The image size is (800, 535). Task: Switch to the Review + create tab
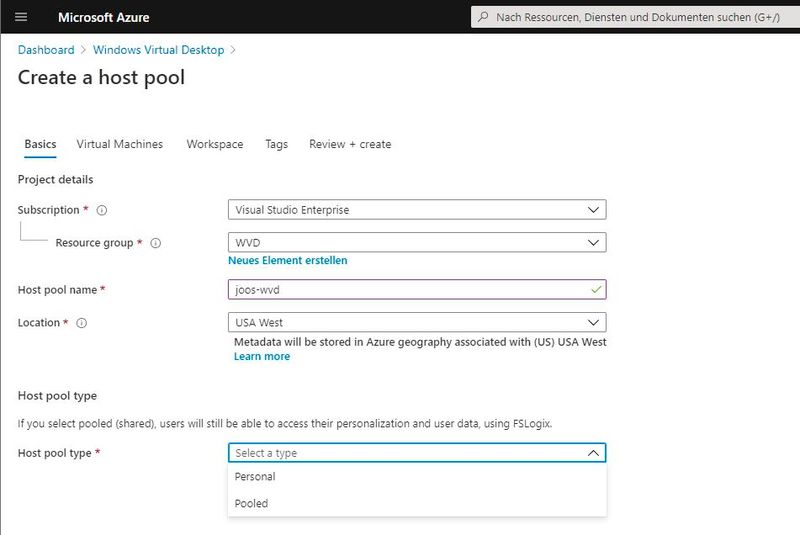(350, 144)
